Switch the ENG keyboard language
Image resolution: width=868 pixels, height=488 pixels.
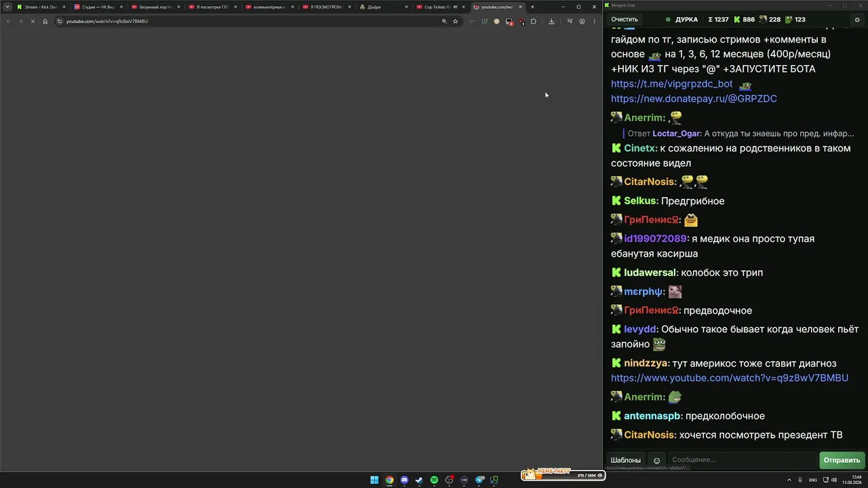[813, 480]
